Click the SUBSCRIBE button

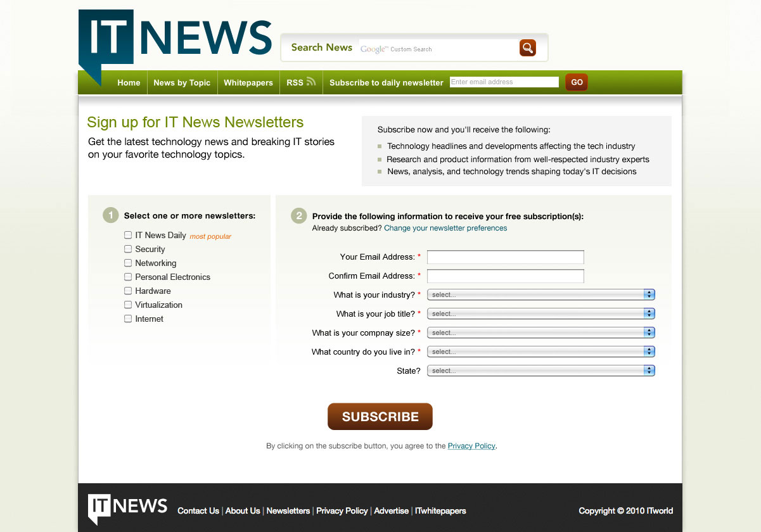coord(380,417)
